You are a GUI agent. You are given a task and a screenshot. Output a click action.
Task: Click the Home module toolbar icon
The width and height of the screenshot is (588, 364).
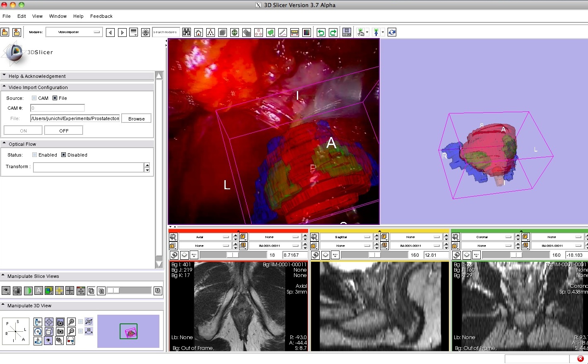tap(199, 32)
